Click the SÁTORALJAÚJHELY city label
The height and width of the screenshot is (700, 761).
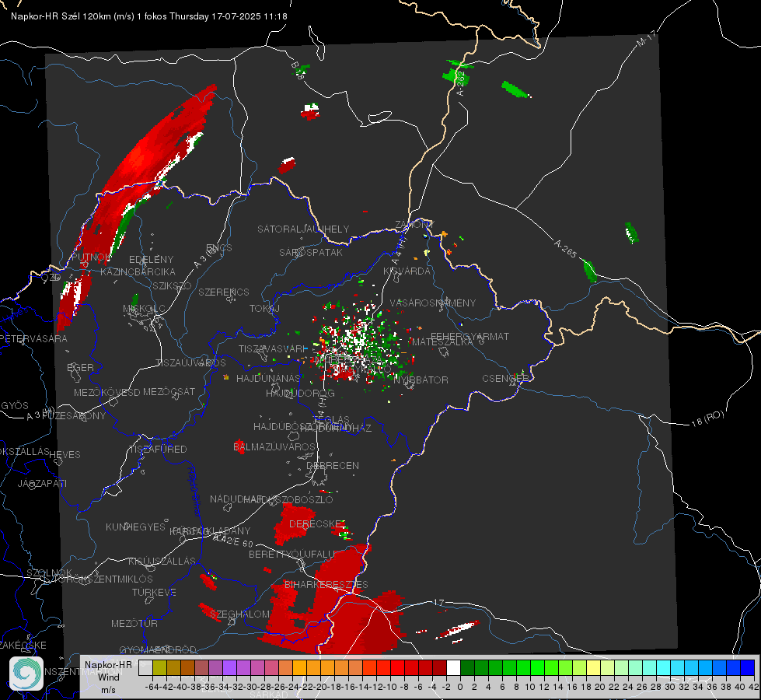click(x=303, y=229)
